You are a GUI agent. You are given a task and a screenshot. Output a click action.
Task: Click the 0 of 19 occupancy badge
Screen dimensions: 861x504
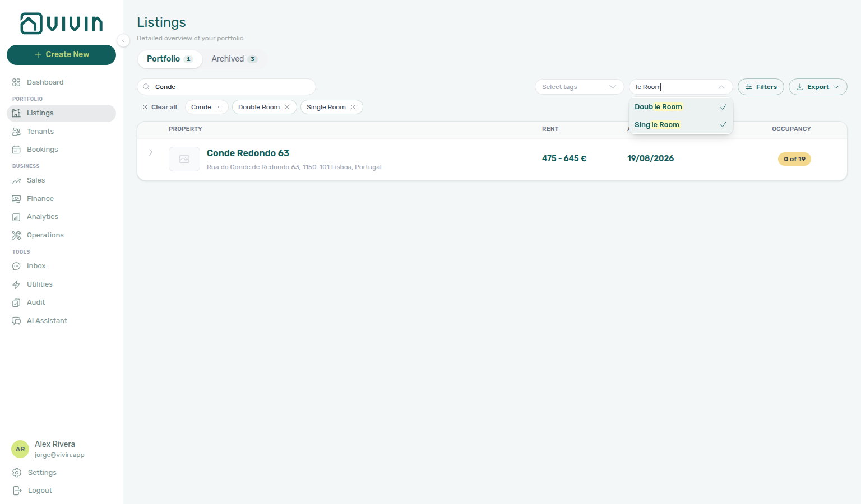[794, 159]
